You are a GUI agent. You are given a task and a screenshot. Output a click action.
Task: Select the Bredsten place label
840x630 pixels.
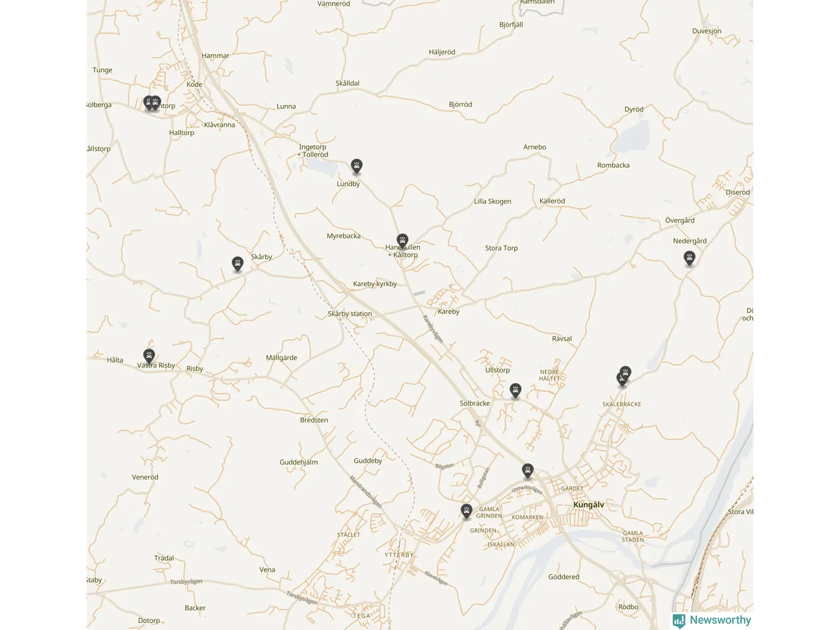coord(314,420)
